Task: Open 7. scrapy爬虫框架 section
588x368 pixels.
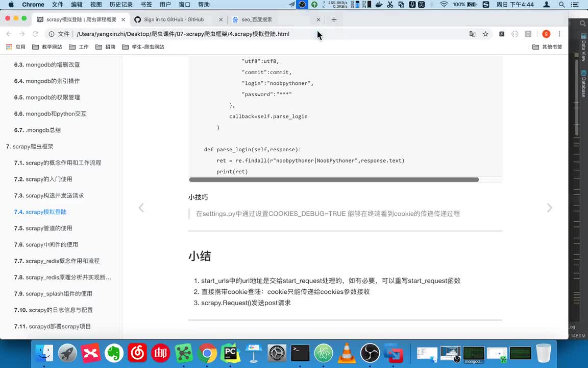Action: tap(30, 147)
